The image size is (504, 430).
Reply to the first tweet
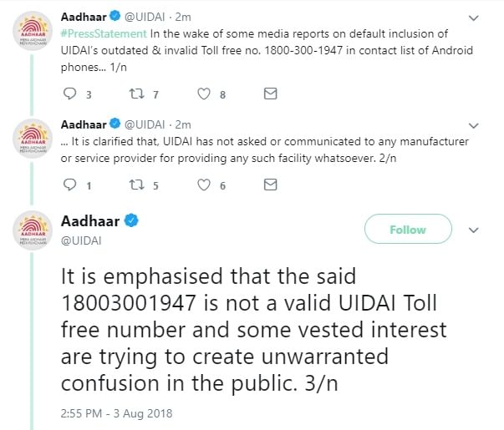click(69, 94)
